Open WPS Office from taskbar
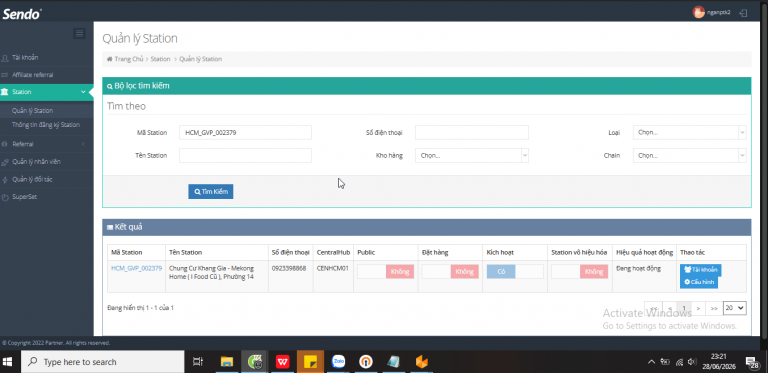 (x=283, y=362)
